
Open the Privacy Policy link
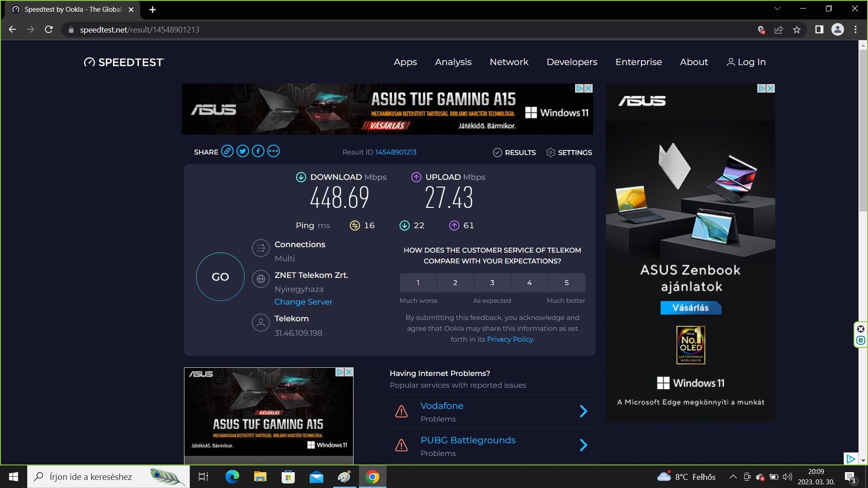pos(509,339)
